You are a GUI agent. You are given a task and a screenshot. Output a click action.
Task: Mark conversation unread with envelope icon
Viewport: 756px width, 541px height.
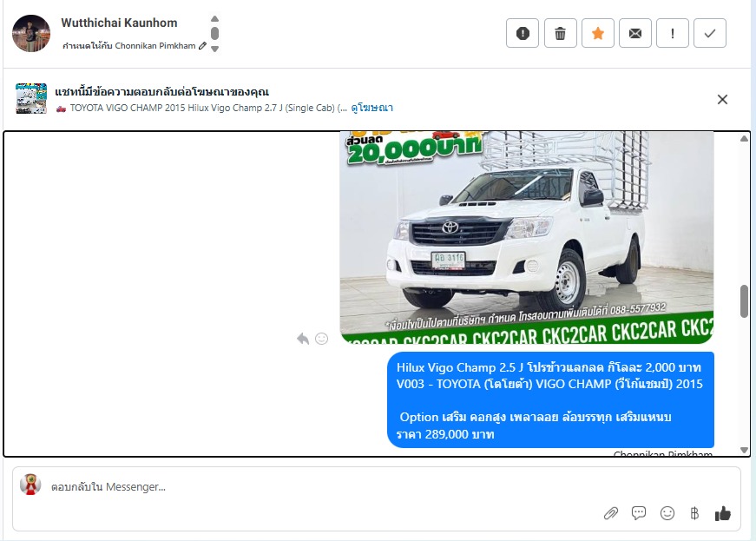(x=635, y=33)
